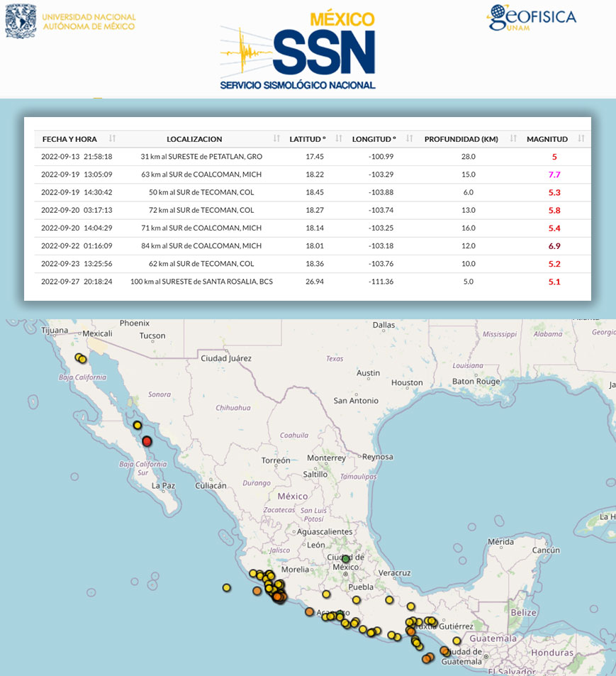Viewport: 616px width, 676px height.
Task: Click the orange marker near Acapulco
Action: pyautogui.click(x=309, y=611)
